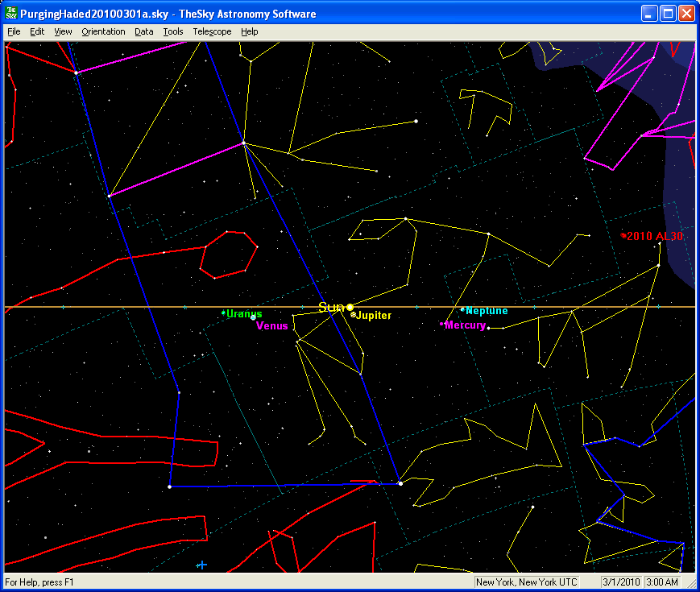Click the 3:00 AM time field
Screen dimensions: 700x592
[662, 582]
